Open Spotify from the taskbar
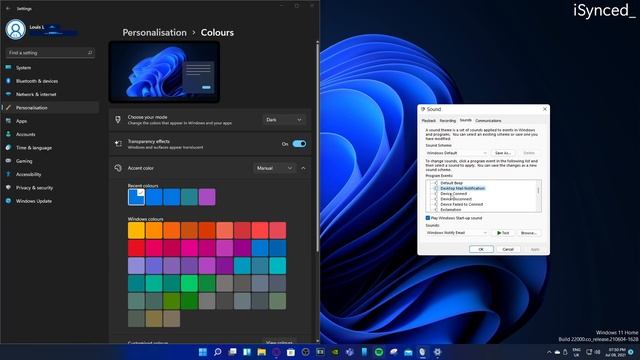640x360 pixels. [379, 352]
